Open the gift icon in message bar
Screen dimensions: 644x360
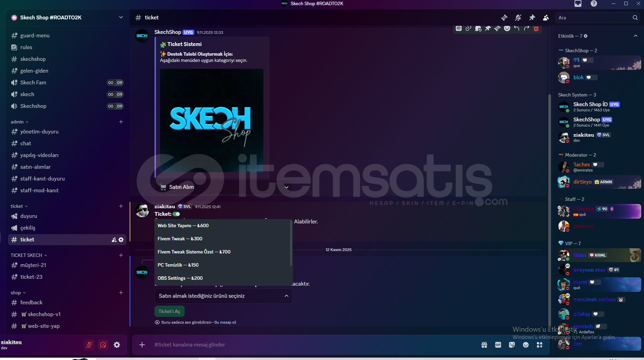point(484,345)
